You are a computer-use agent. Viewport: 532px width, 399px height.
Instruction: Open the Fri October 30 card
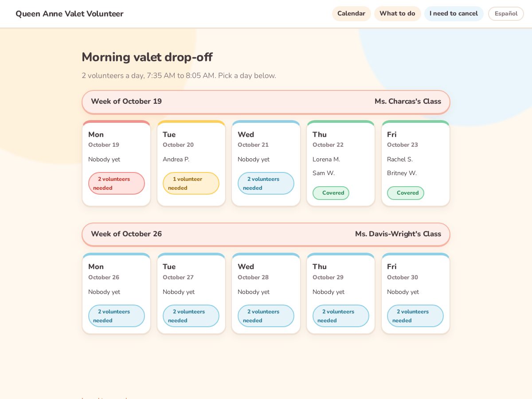415,293
